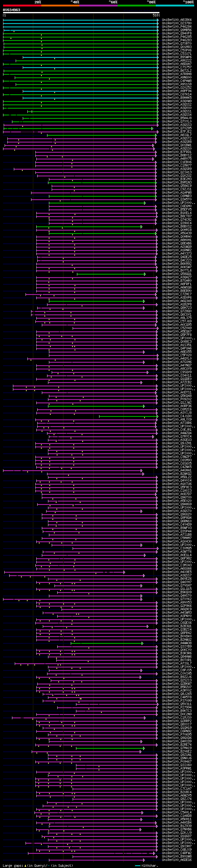Click the 518 query end position label

(x=155, y=15)
